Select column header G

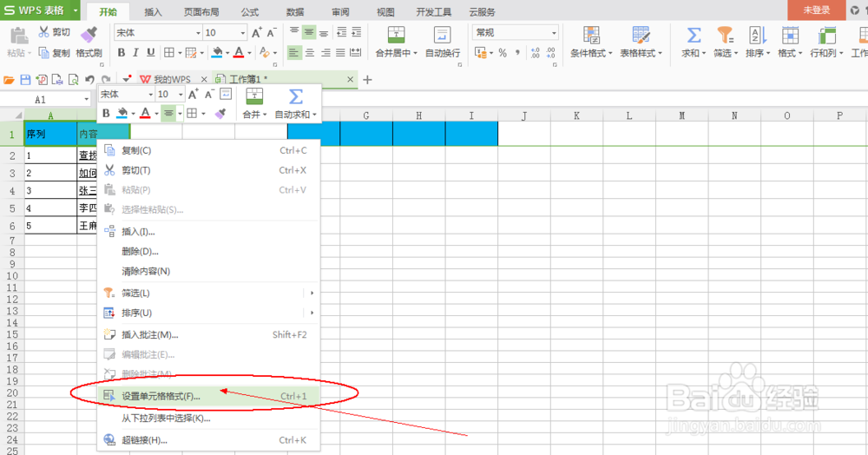click(366, 115)
